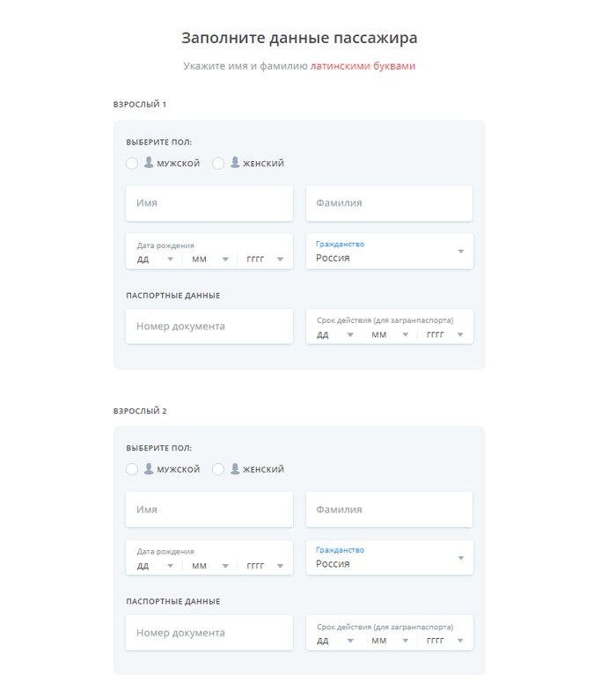Open birth month ММ dropdown for Взрослый 1
Image resolution: width=616 pixels, height=675 pixels.
coord(209,260)
